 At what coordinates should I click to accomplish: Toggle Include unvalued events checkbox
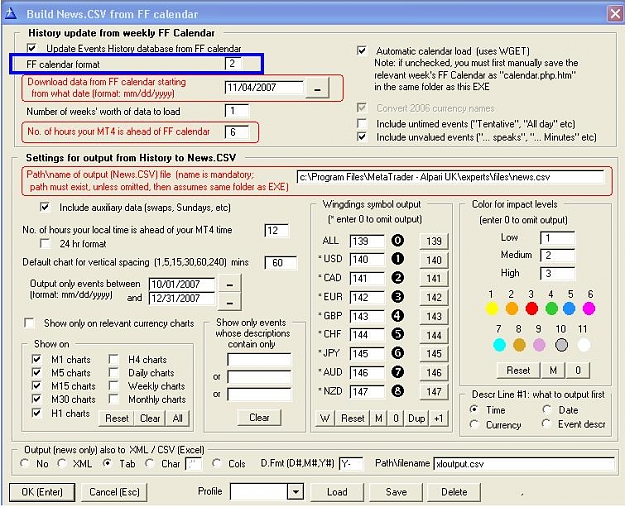coord(362,137)
